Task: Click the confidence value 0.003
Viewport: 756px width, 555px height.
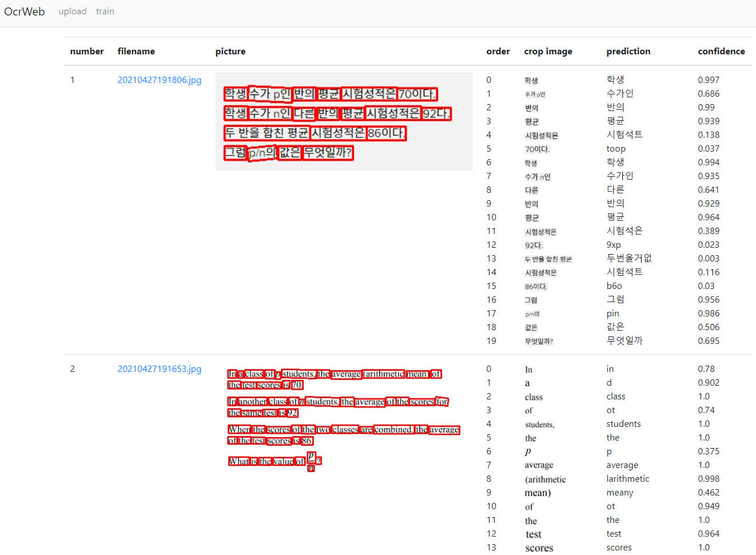Action: coord(709,258)
